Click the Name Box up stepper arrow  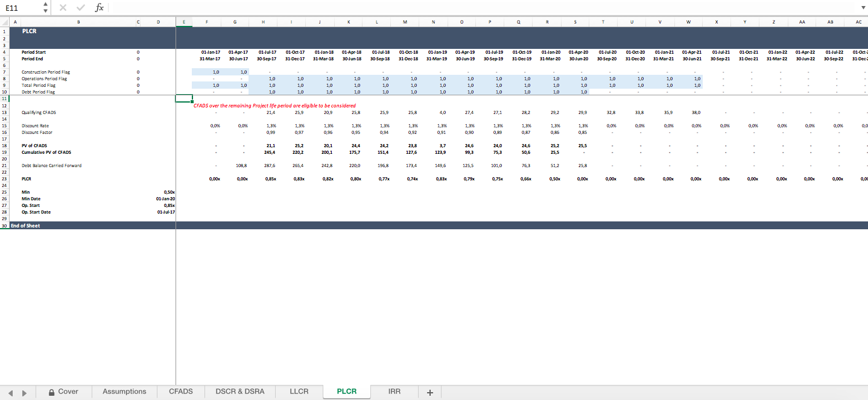(x=45, y=5)
